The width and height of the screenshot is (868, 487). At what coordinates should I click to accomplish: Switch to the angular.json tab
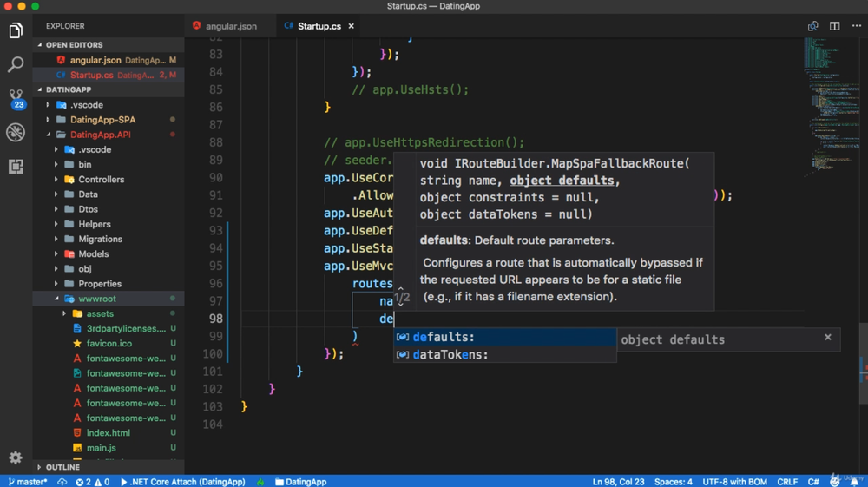click(x=230, y=26)
